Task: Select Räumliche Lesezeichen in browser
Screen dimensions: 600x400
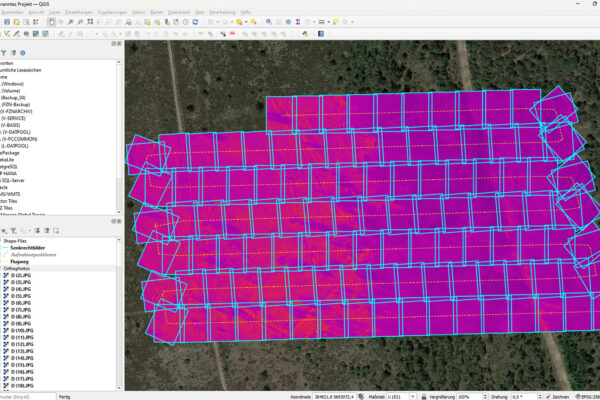Action: (x=21, y=70)
